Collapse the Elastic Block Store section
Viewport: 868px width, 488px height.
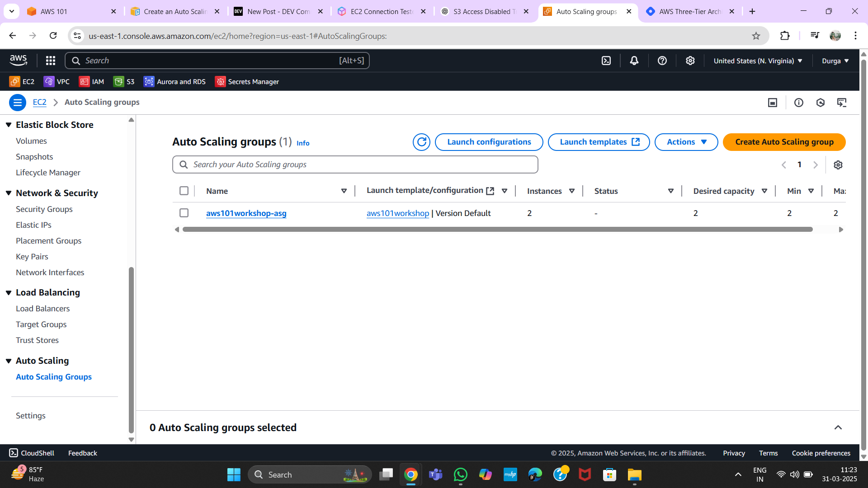[x=9, y=125]
